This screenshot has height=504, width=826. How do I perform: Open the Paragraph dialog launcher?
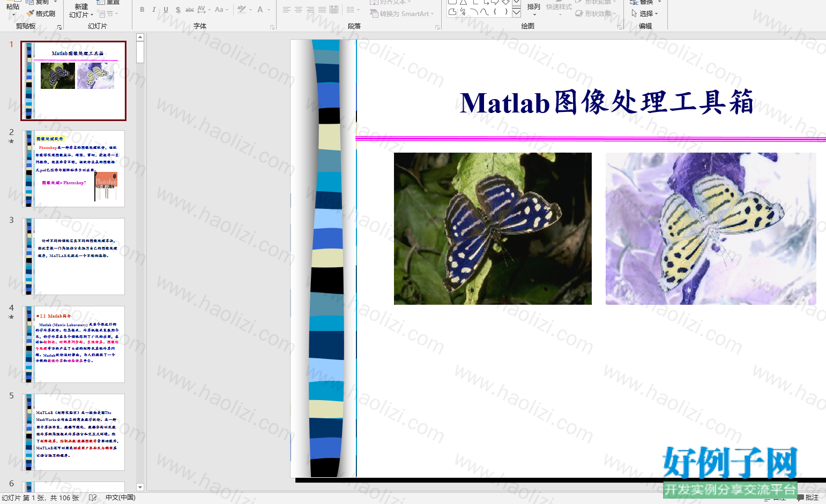pos(437,27)
